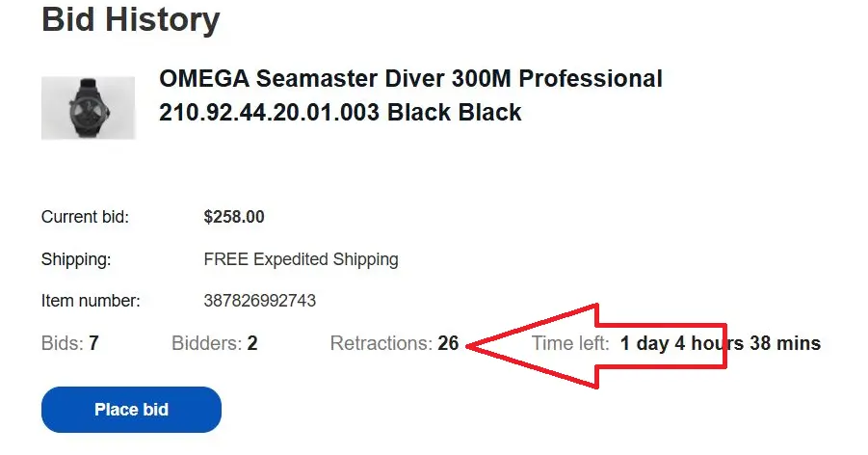Click the retractions count of 26
The width and height of the screenshot is (868, 455).
click(448, 343)
